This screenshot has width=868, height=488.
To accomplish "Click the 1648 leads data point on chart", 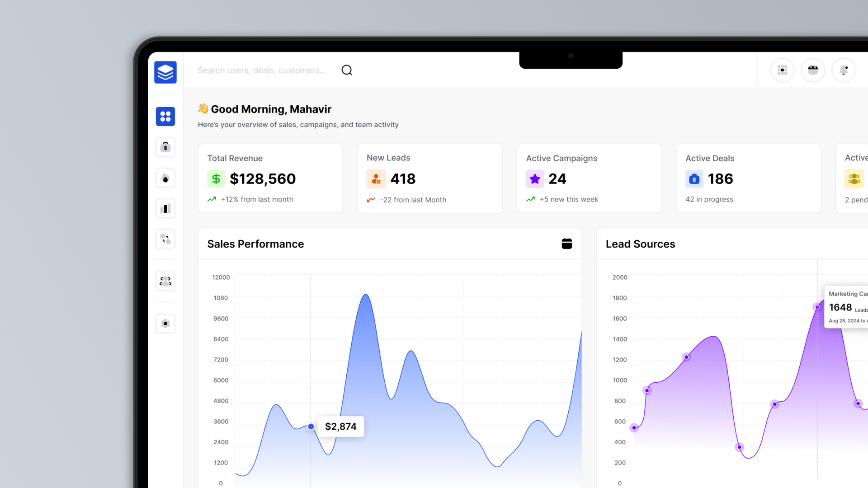I will [817, 307].
